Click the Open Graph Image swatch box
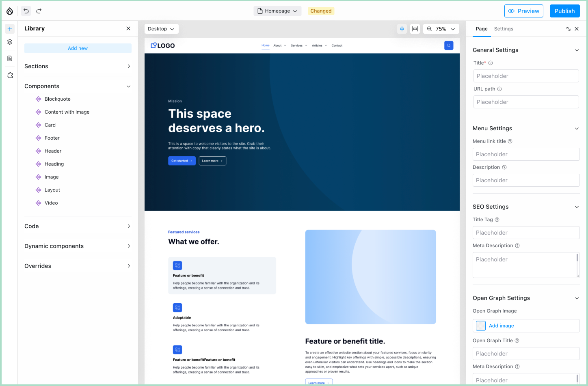Image resolution: width=588 pixels, height=386 pixels. [481, 326]
